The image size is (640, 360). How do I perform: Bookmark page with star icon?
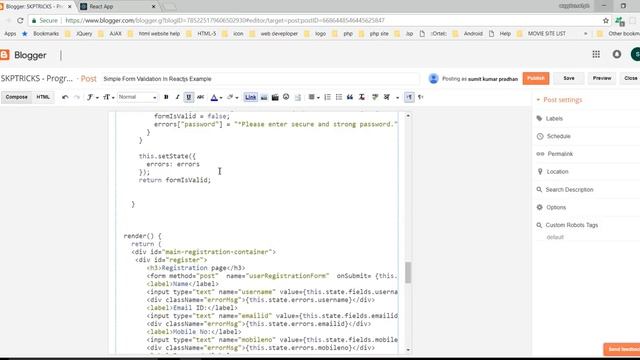(606, 20)
